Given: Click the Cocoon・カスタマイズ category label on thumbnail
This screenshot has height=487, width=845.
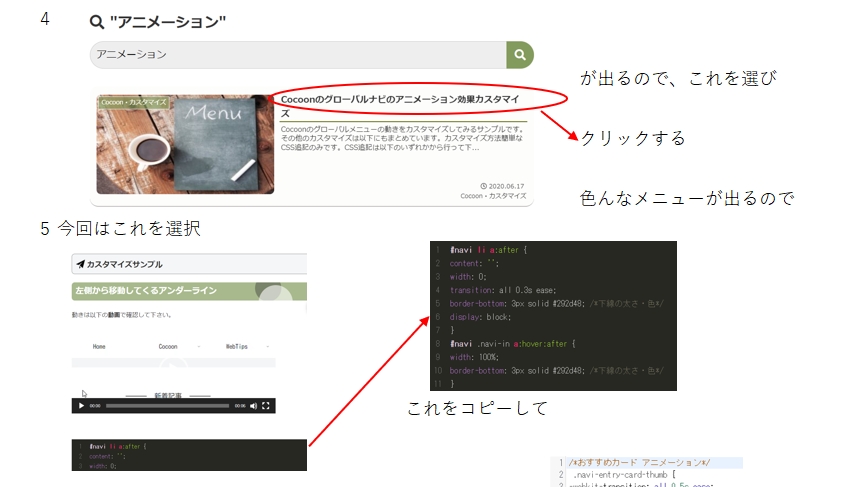Looking at the screenshot, I should pos(134,102).
